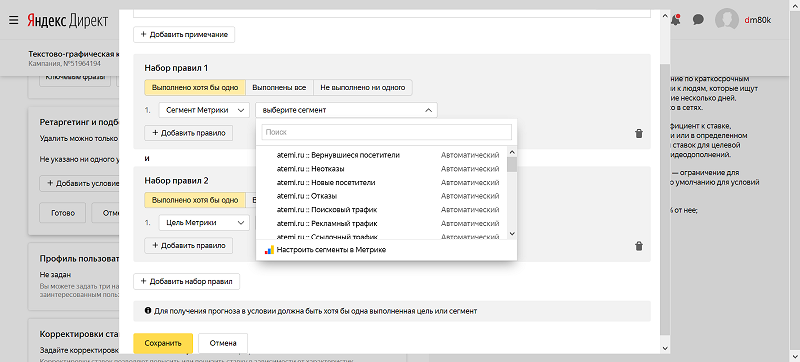
Task: Open the chat messages icon
Action: (698, 20)
